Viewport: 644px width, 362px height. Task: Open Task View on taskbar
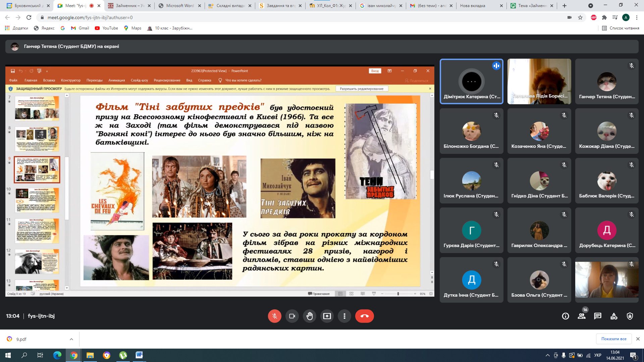click(40, 355)
